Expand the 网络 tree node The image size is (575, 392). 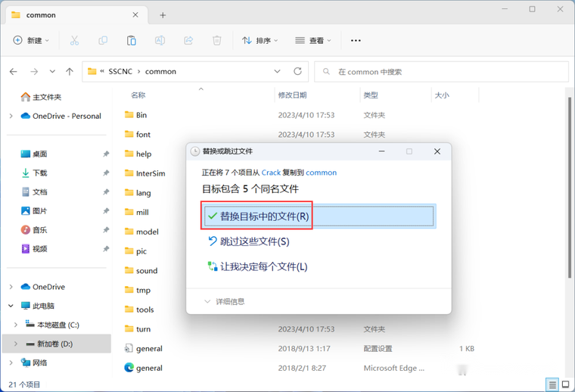11,362
